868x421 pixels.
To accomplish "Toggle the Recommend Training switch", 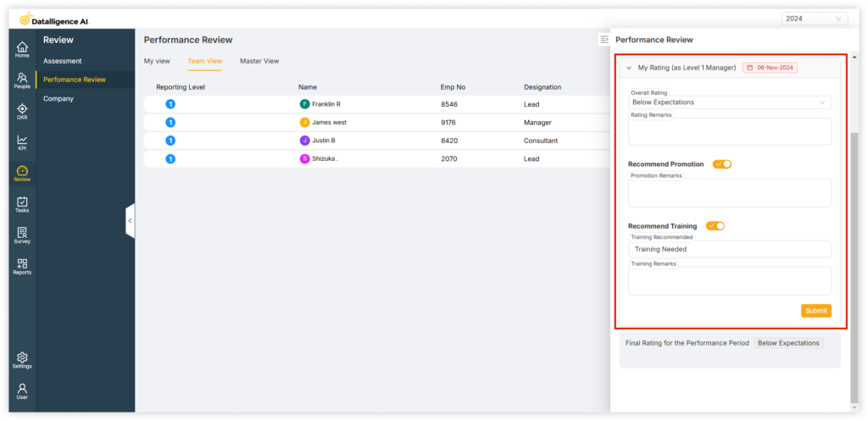I will 715,225.
